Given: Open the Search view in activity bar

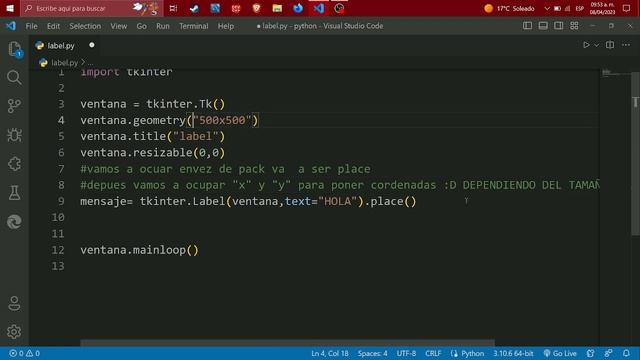Looking at the screenshot, I should [x=14, y=77].
